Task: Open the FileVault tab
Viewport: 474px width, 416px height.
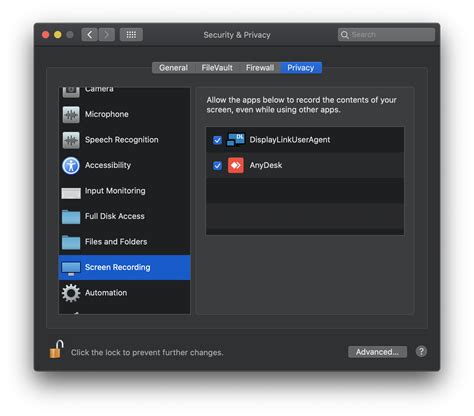Action: 217,68
